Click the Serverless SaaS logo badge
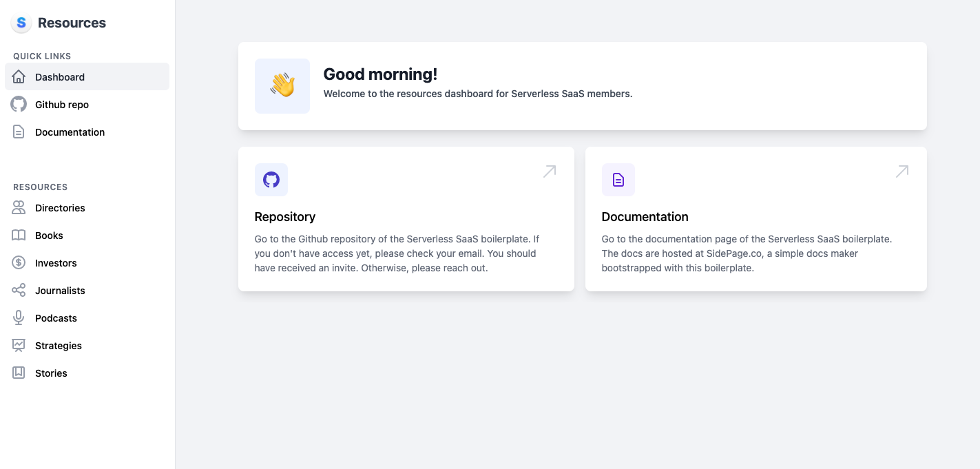The image size is (980, 469). click(21, 23)
